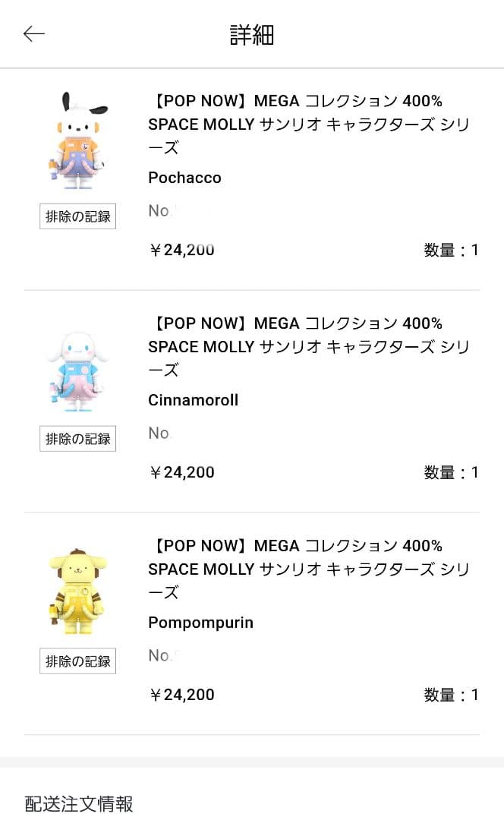Click the Pompompurin quantity label
Image resolution: width=504 pixels, height=820 pixels.
(x=451, y=695)
